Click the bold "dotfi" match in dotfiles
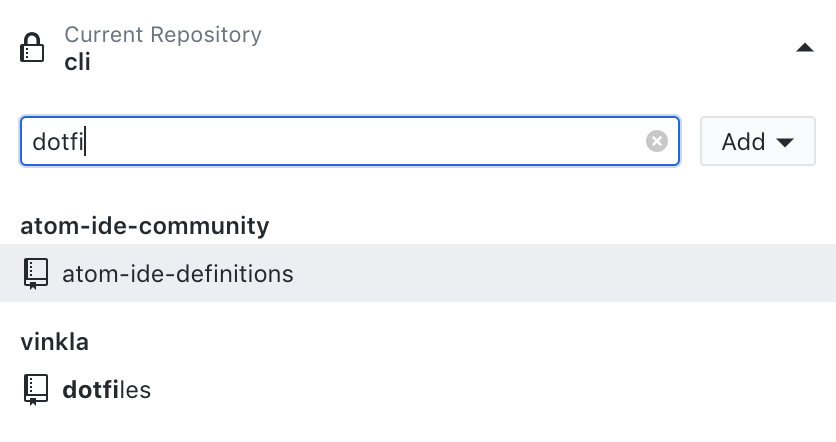Image resolution: width=836 pixels, height=442 pixels. coord(86,389)
